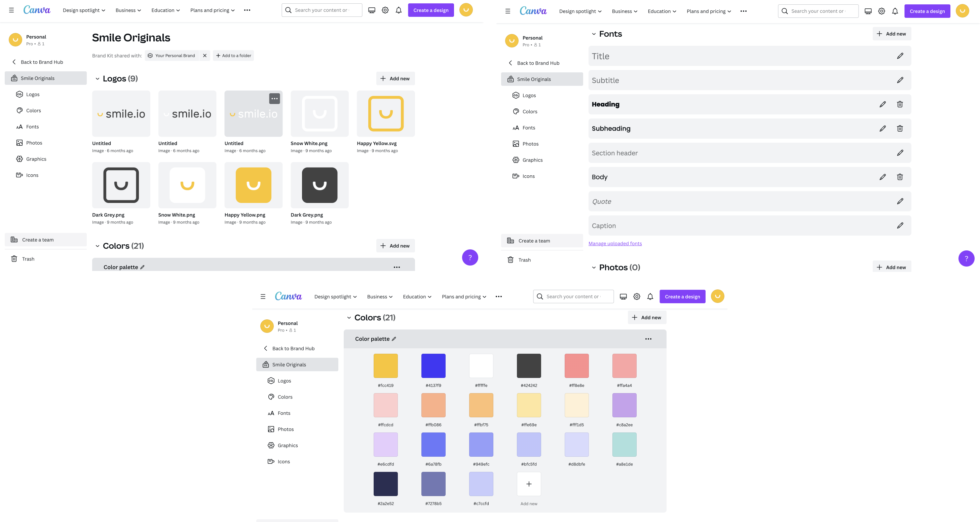
Task: Click edit pencil icon next to Heading
Action: [x=883, y=104]
